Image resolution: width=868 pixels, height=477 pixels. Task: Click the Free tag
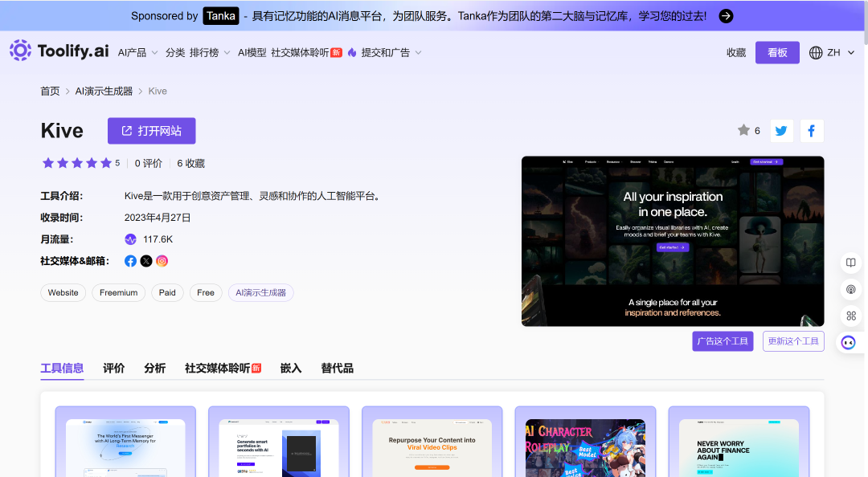[x=206, y=293]
